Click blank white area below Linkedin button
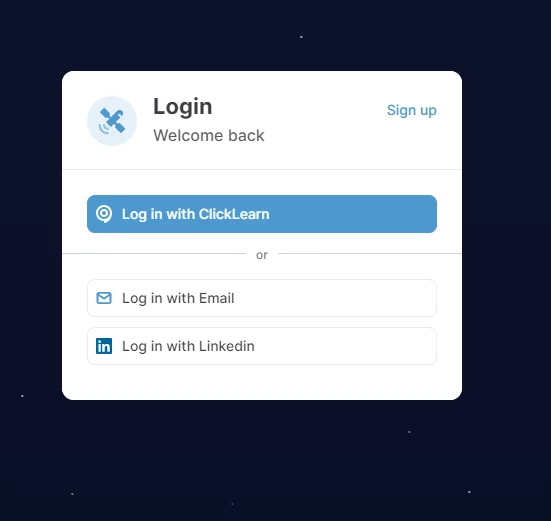The height and width of the screenshot is (521, 551). click(x=262, y=382)
